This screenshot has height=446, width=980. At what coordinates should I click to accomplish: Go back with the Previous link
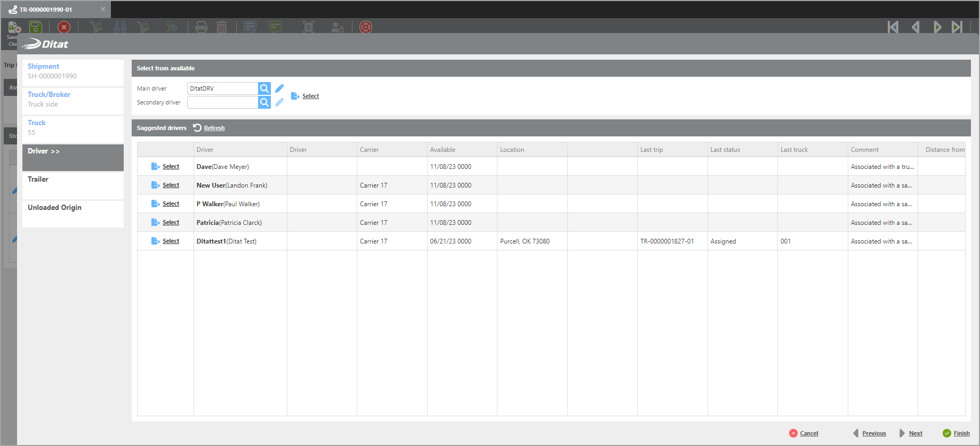point(874,433)
